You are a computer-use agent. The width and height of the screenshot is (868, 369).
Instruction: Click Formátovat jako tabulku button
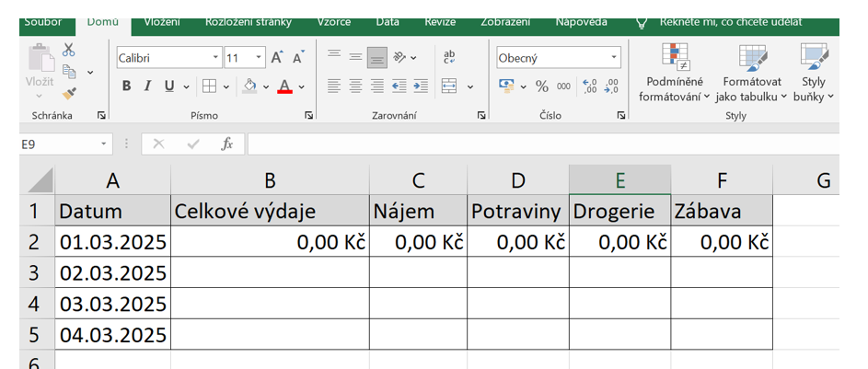[x=751, y=75]
